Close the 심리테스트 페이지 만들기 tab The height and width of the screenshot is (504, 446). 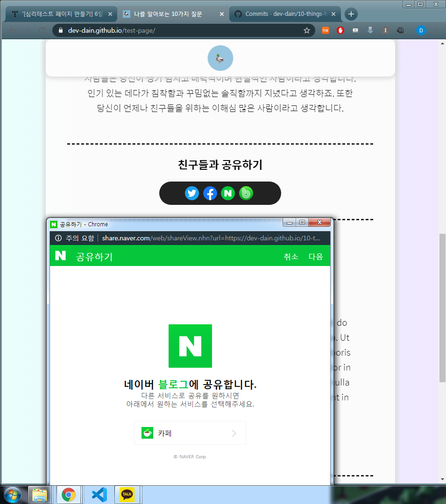click(x=110, y=14)
